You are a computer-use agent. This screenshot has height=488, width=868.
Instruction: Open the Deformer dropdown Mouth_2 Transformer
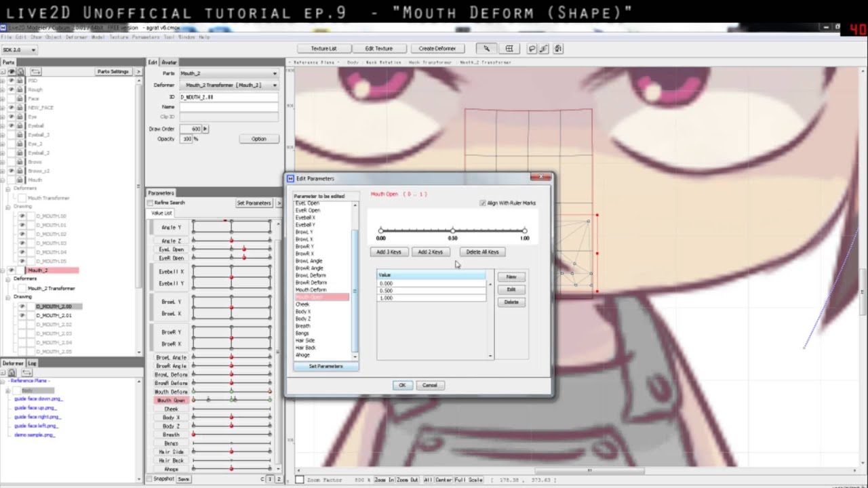coord(229,85)
